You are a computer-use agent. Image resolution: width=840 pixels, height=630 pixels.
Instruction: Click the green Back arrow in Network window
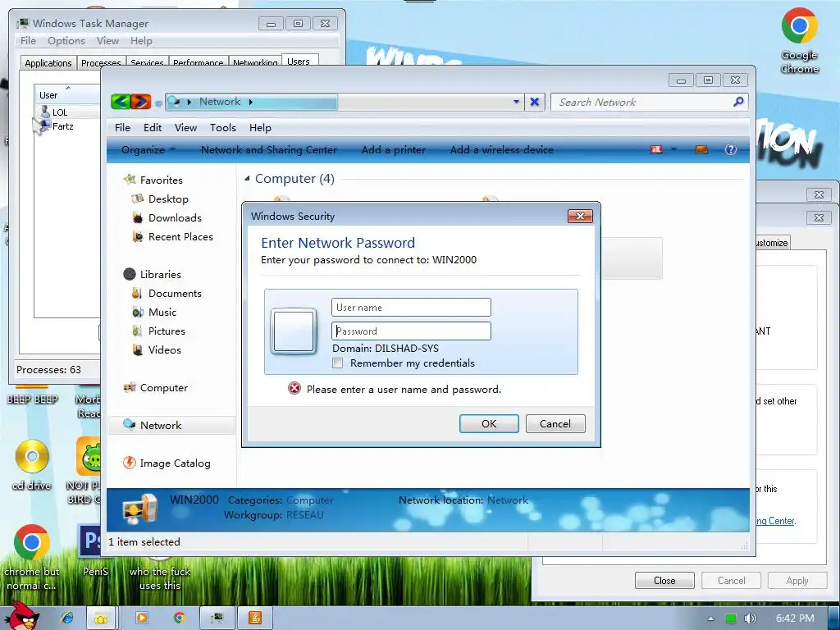121,101
